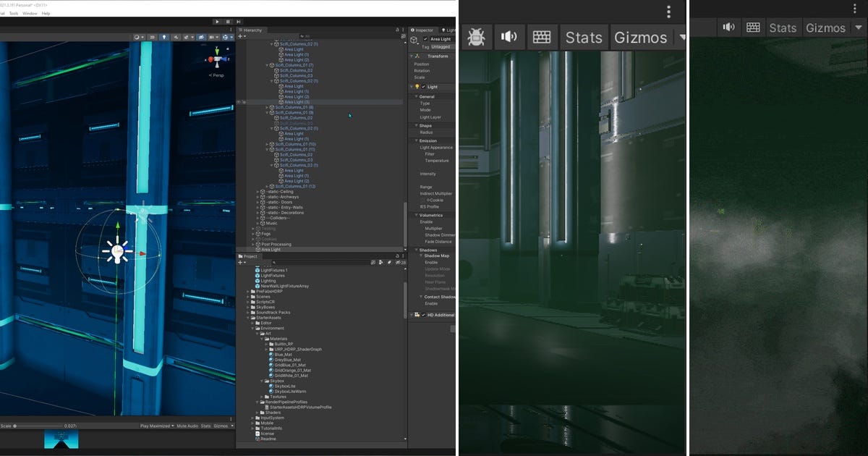The height and width of the screenshot is (456, 868).
Task: Click Stats in the right panel
Action: pyautogui.click(x=783, y=28)
